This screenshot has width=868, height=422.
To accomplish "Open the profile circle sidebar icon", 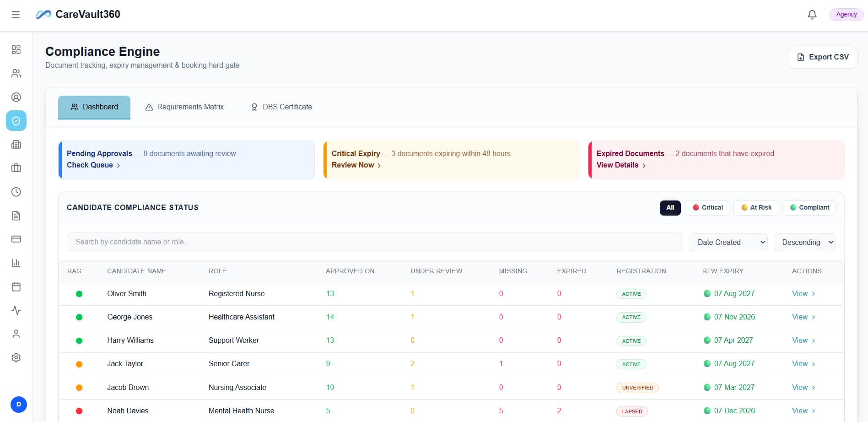I will click(x=16, y=97).
